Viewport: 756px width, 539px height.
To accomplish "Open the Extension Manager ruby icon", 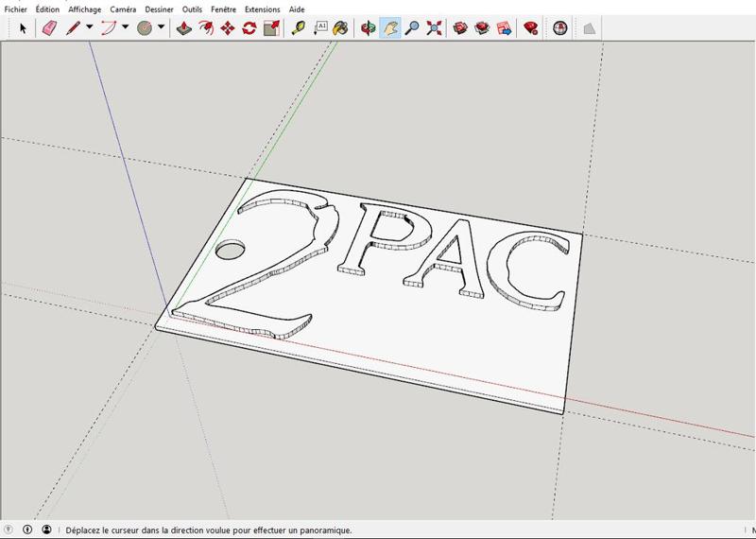I will (x=531, y=28).
